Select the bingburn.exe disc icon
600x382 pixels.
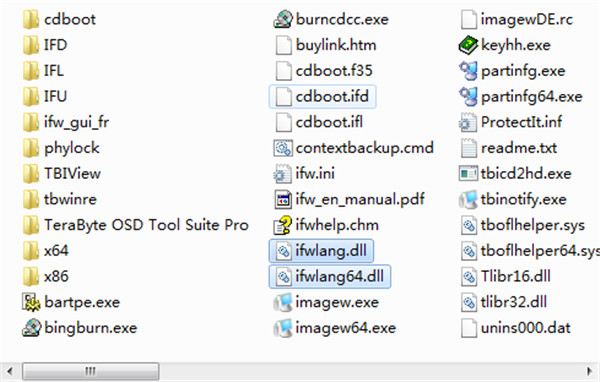(x=31, y=328)
